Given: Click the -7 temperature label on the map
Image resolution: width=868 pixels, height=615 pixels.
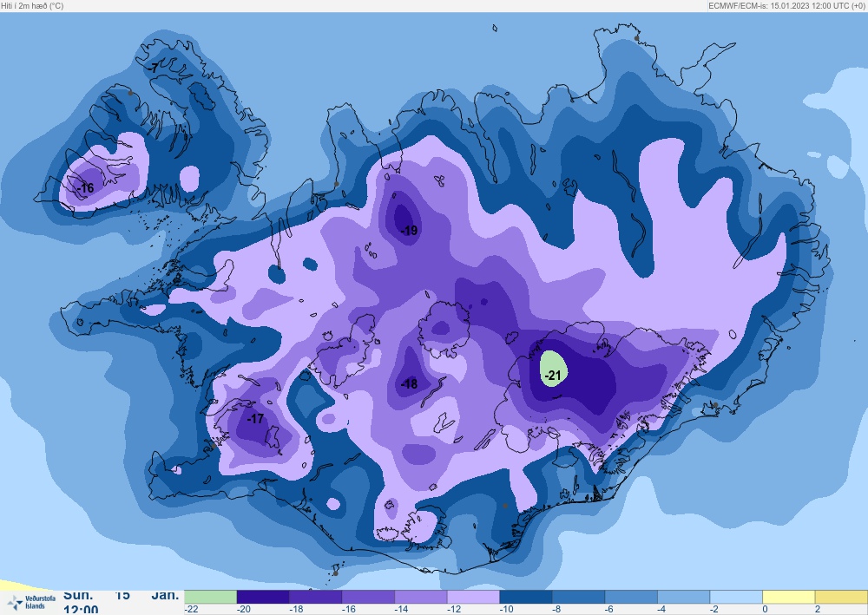Looking at the screenshot, I should (154, 68).
